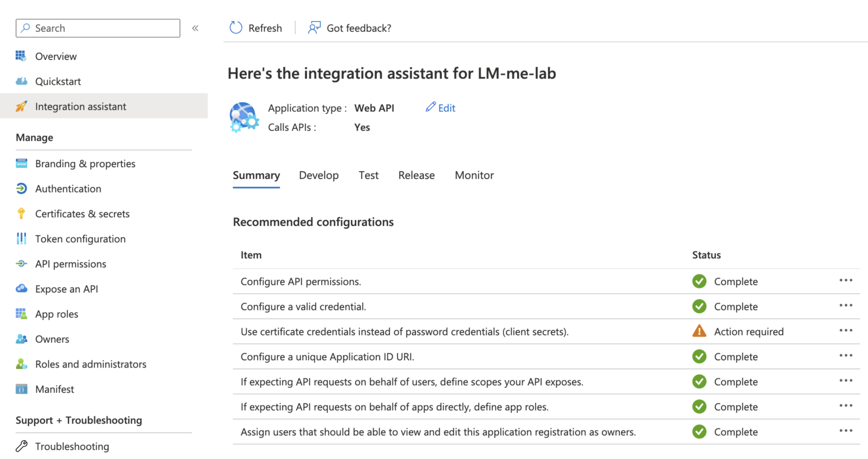Open the Token configuration section
868x459 pixels.
(80, 239)
